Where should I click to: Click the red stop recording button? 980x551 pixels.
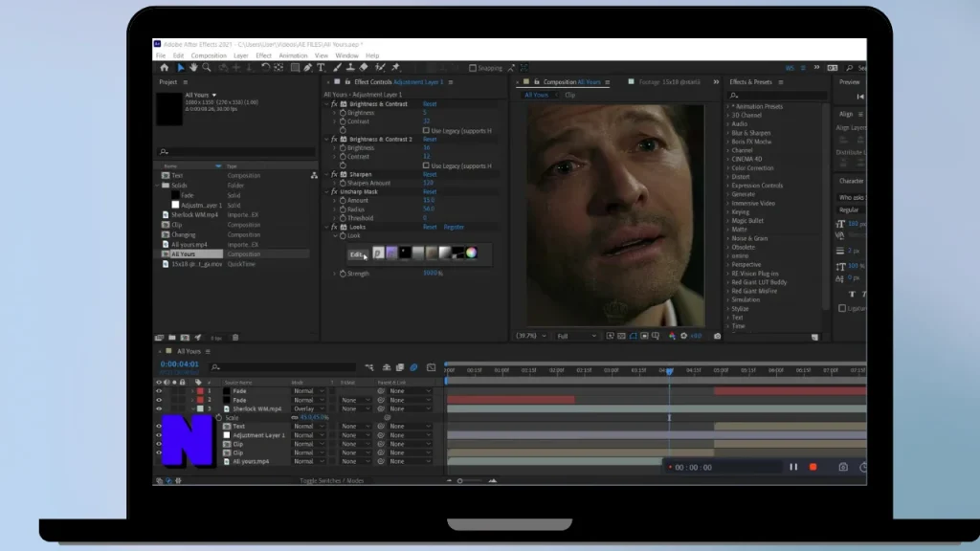pos(813,467)
